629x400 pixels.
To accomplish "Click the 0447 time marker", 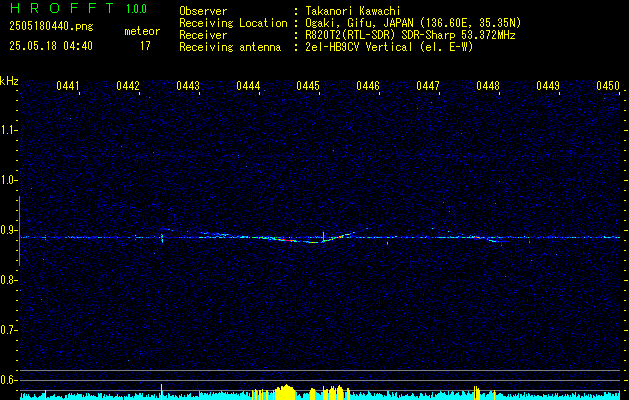I will tap(428, 86).
